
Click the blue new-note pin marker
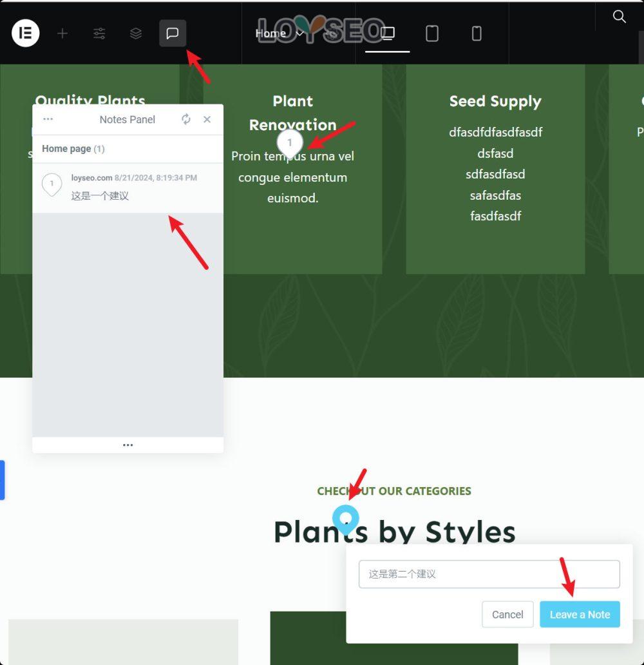pos(346,519)
